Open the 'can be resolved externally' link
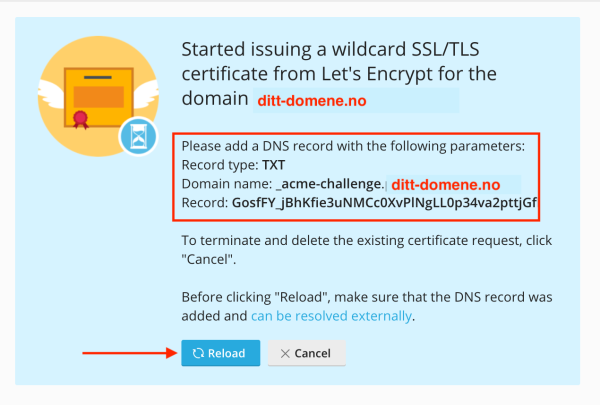600x405 pixels. (331, 316)
